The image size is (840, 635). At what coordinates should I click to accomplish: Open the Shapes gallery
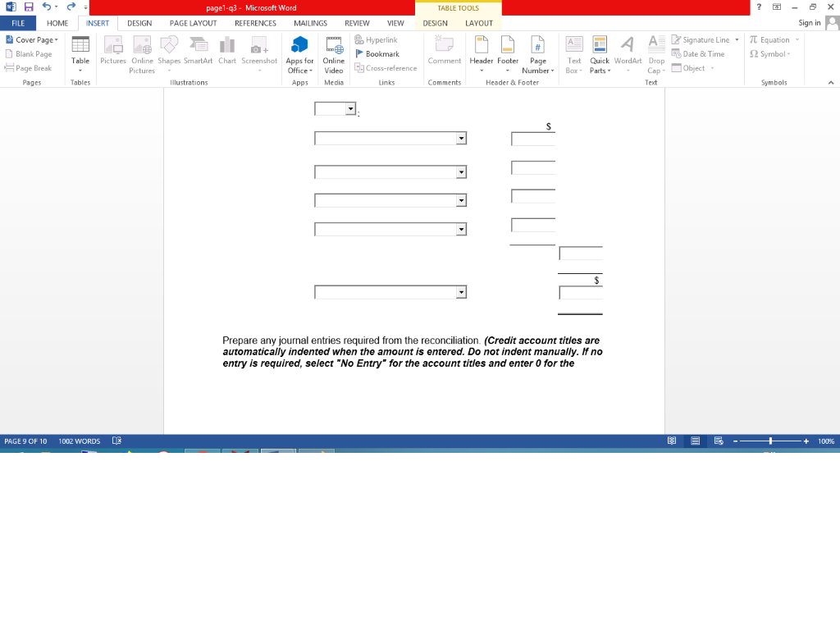169,55
